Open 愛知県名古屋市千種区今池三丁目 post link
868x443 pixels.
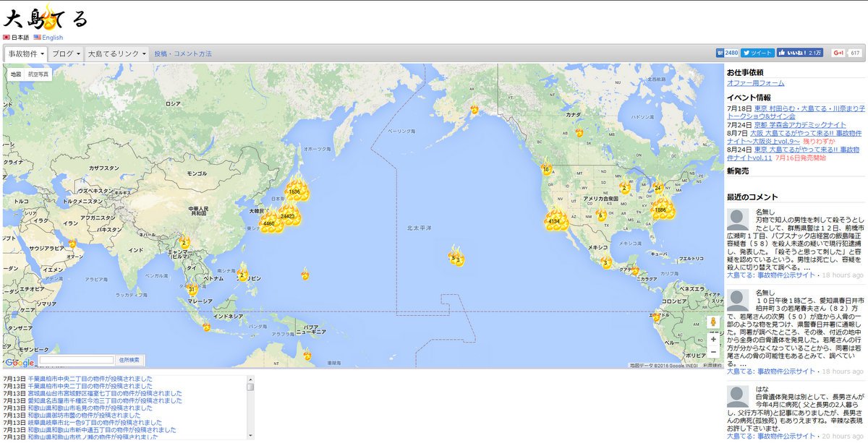[x=104, y=400]
